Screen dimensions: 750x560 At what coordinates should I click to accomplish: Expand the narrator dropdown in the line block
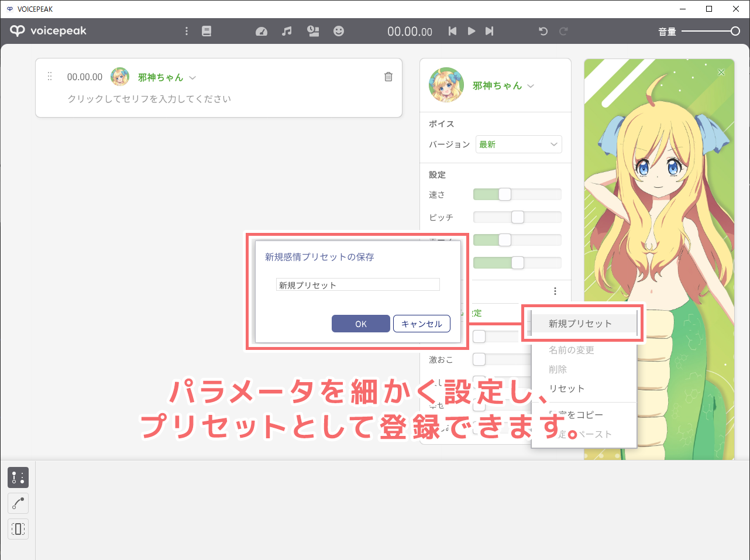(x=192, y=77)
